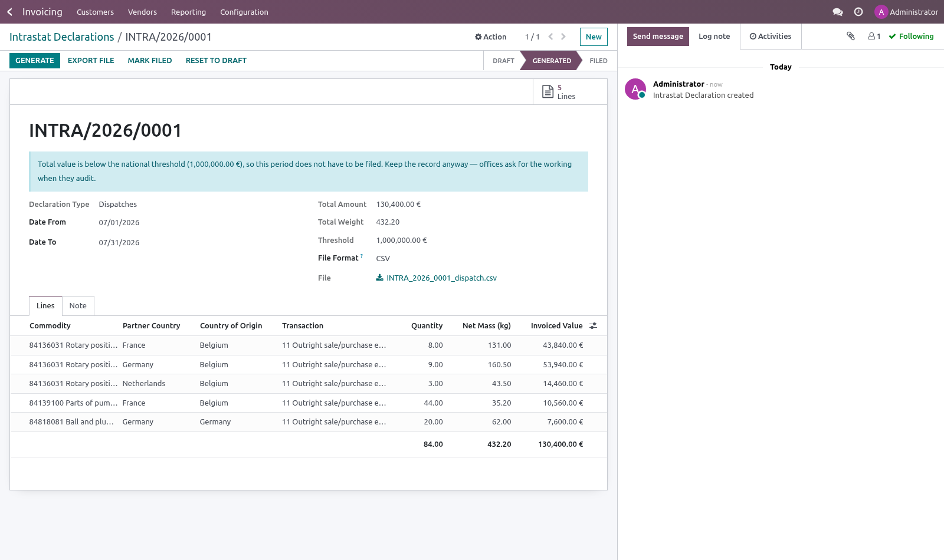Open the conversations chat icon

(837, 12)
